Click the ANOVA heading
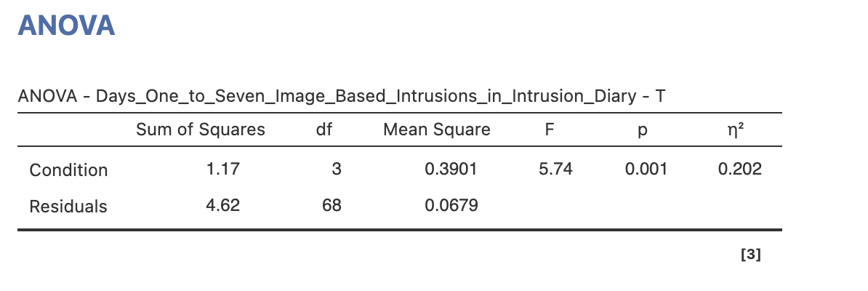Image resolution: width=868 pixels, height=291 pixels. (66, 25)
